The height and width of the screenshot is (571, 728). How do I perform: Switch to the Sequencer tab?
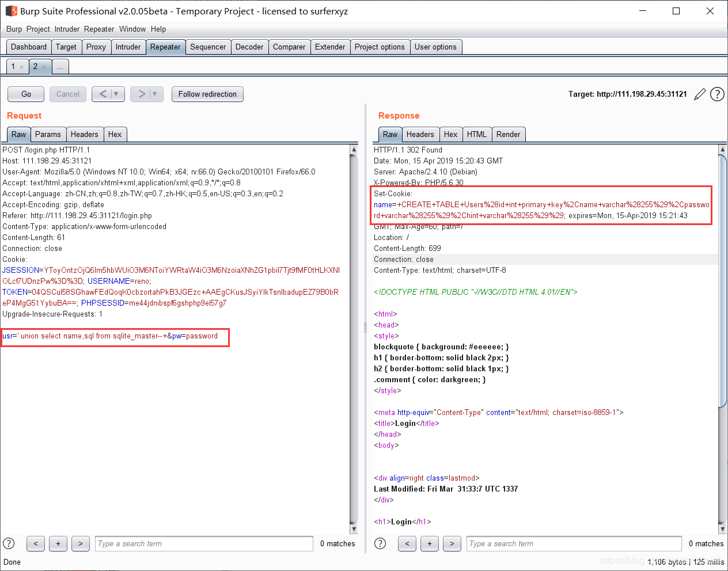tap(208, 47)
